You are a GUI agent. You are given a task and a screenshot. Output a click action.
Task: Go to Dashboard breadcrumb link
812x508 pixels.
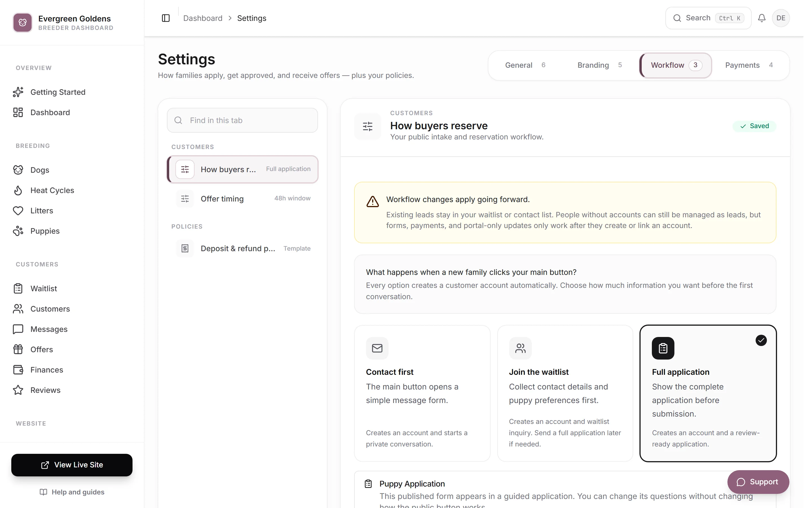(x=203, y=18)
